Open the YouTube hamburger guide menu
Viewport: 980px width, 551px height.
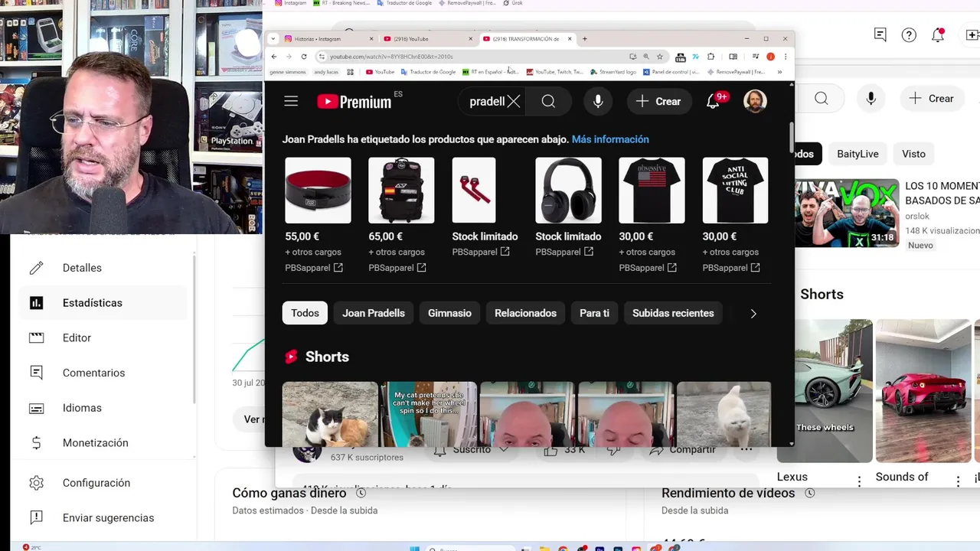[291, 101]
